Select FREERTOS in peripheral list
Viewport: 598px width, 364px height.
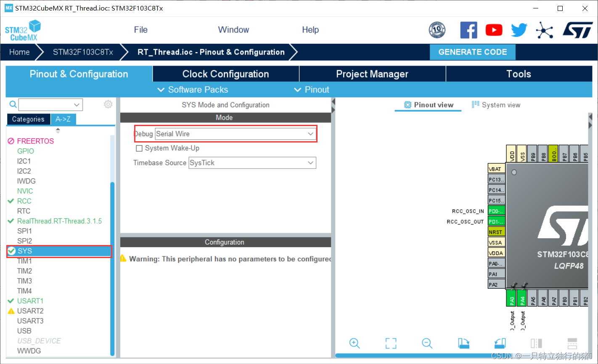coord(35,141)
